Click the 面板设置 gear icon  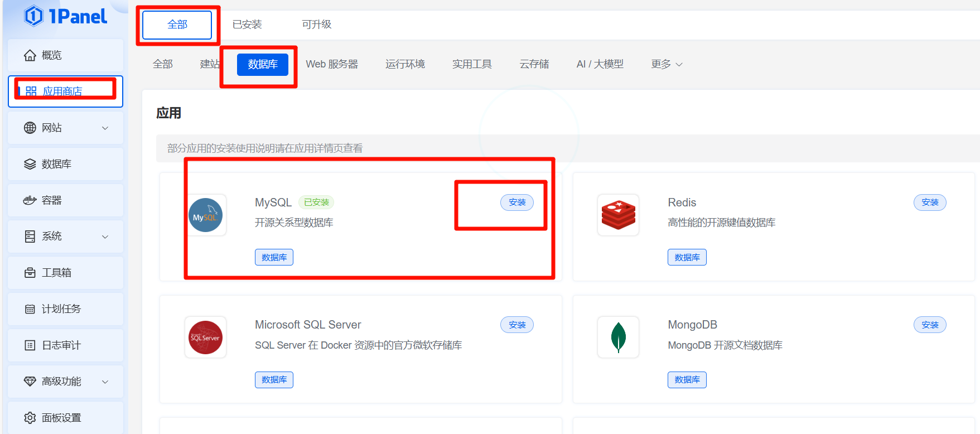coord(30,418)
